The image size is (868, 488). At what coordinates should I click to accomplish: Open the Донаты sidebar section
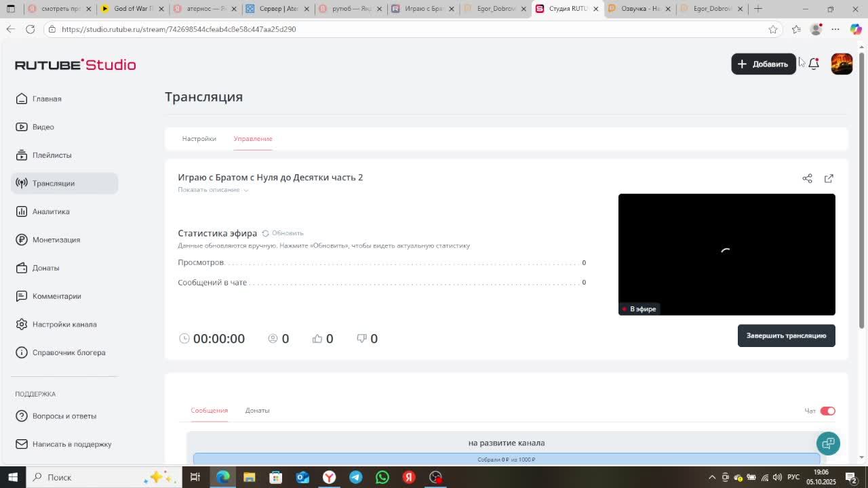pyautogui.click(x=37, y=268)
